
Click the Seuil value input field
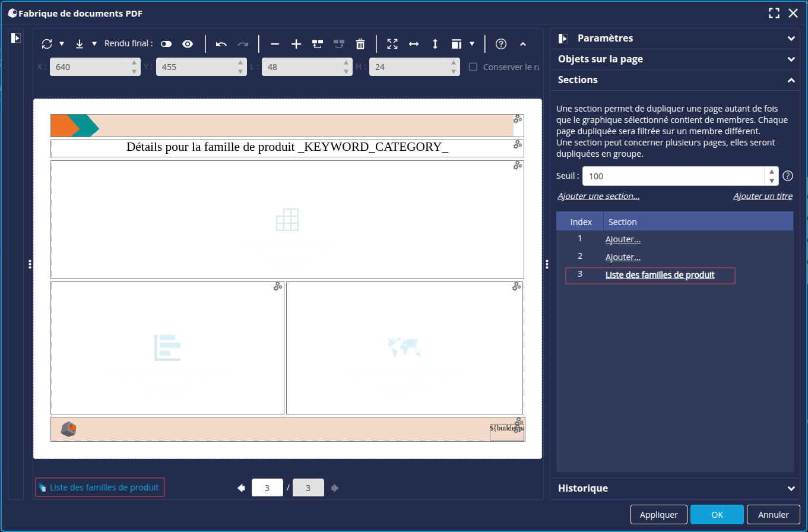coord(673,176)
